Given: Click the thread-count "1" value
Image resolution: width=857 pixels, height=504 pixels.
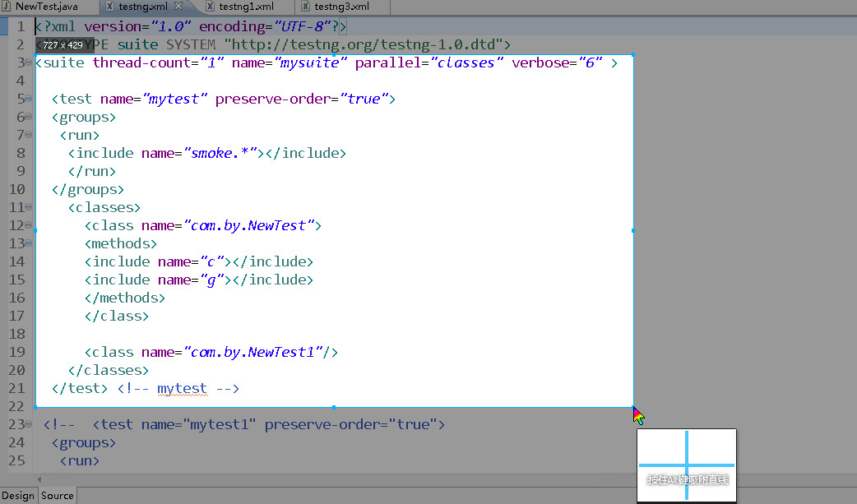Looking at the screenshot, I should click(211, 62).
